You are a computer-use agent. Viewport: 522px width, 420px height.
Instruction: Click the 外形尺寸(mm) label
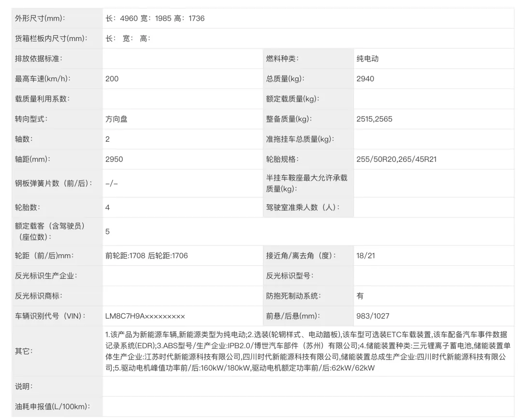coord(40,18)
